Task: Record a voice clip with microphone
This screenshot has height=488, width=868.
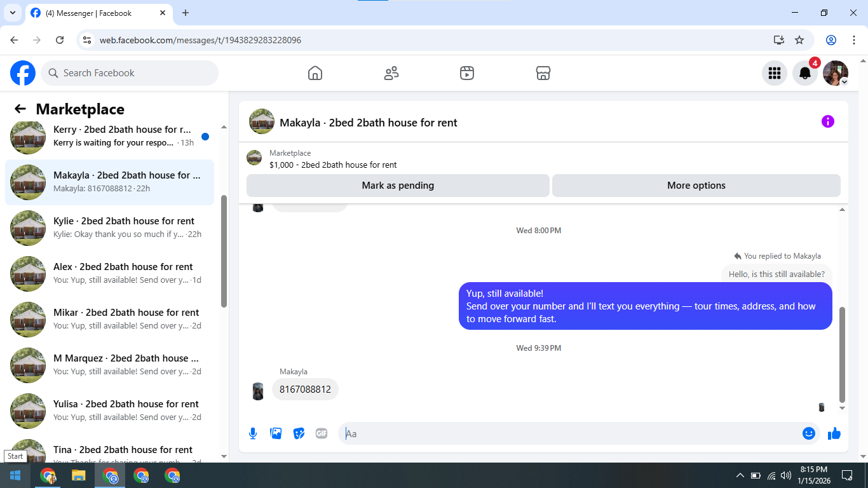Action: point(253,433)
